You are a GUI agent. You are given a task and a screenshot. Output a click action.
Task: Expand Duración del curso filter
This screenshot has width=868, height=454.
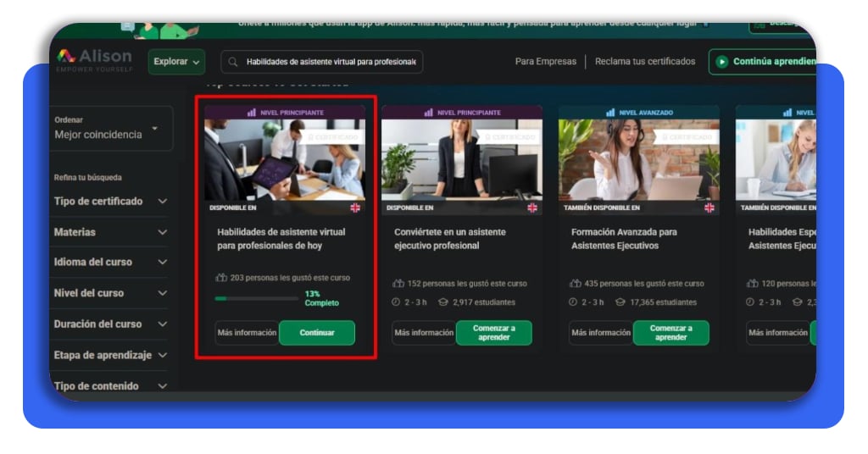(x=110, y=324)
